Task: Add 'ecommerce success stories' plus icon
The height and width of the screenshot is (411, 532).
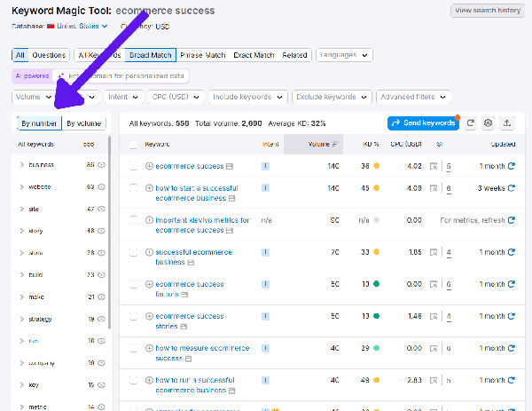Action: 149,316
